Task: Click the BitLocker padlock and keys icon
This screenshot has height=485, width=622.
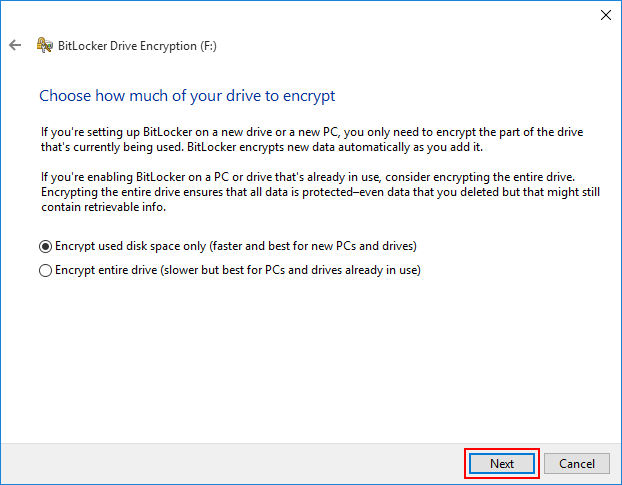Action: [x=44, y=45]
